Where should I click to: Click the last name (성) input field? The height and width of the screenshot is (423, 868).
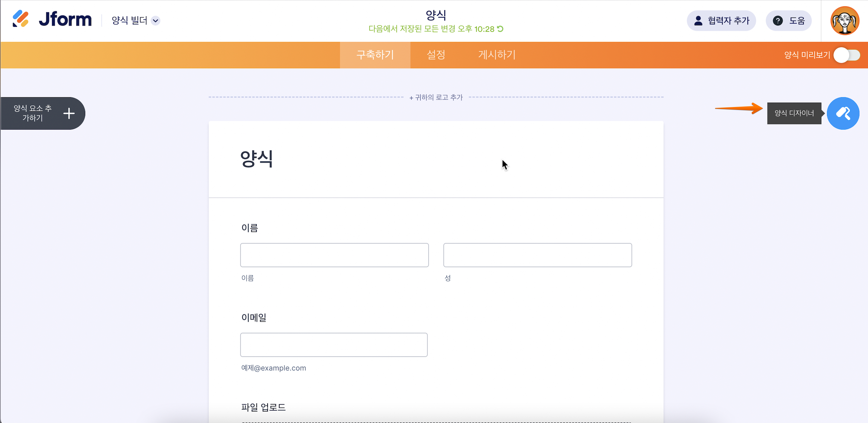(x=537, y=255)
